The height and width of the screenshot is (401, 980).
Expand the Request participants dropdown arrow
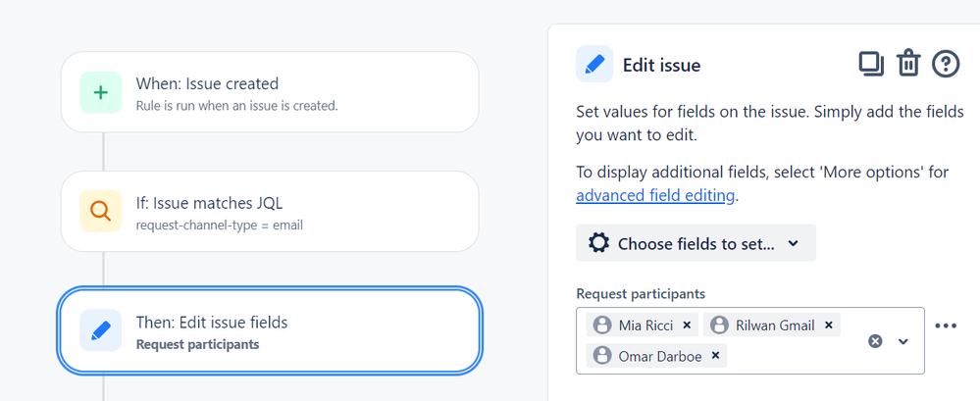[x=903, y=341]
